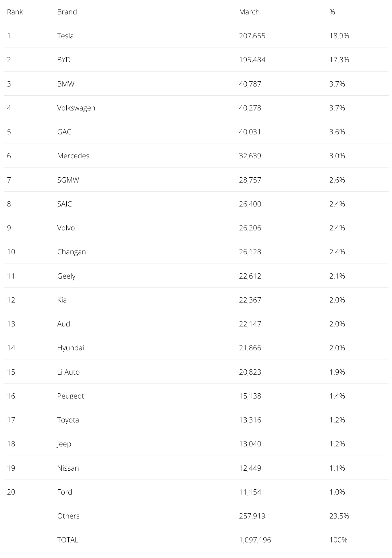Viewport: 392px width, 558px height.
Task: Click Changan's March value 26,128
Action: 250,252
